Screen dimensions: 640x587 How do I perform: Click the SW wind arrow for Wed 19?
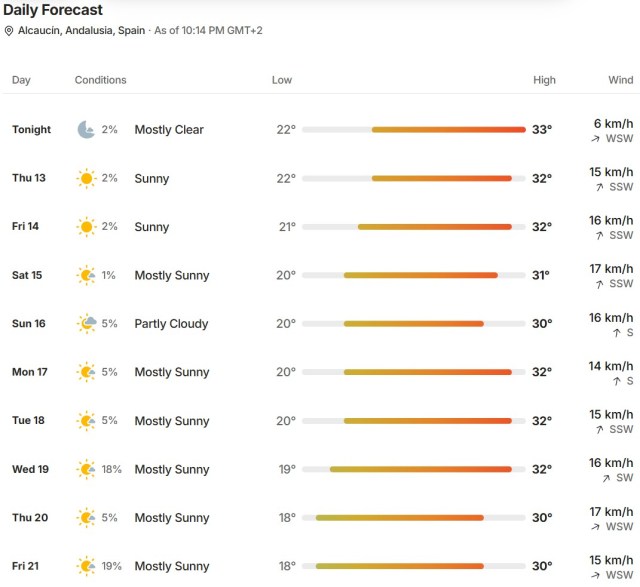pos(606,478)
